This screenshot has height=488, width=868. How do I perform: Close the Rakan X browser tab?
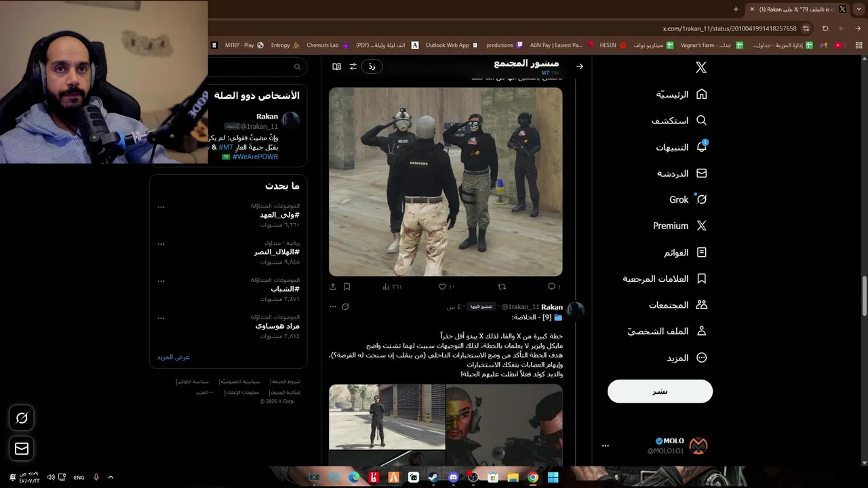(751, 9)
